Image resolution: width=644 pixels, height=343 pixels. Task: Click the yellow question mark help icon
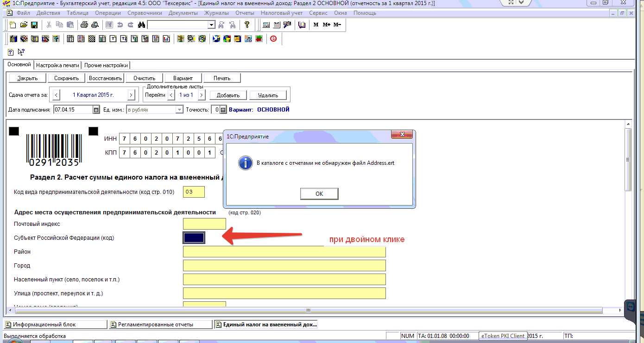[x=247, y=25]
